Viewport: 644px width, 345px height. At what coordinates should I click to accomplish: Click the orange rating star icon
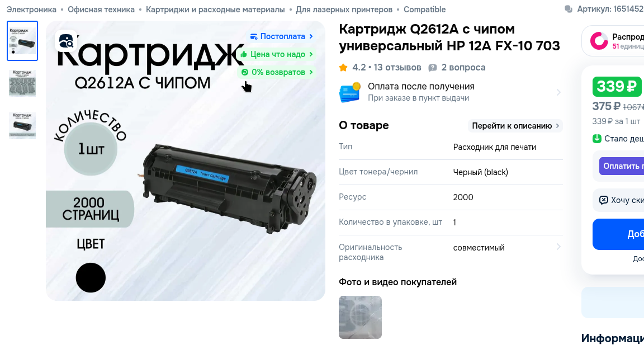point(343,67)
